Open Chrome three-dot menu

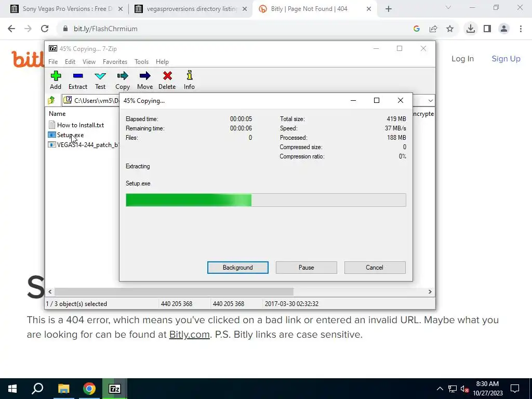tap(521, 29)
